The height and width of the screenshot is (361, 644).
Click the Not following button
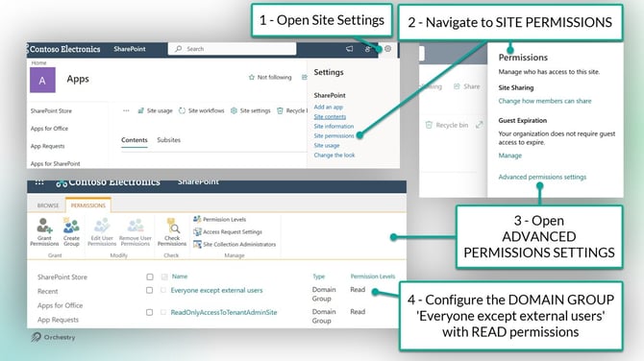click(x=270, y=77)
